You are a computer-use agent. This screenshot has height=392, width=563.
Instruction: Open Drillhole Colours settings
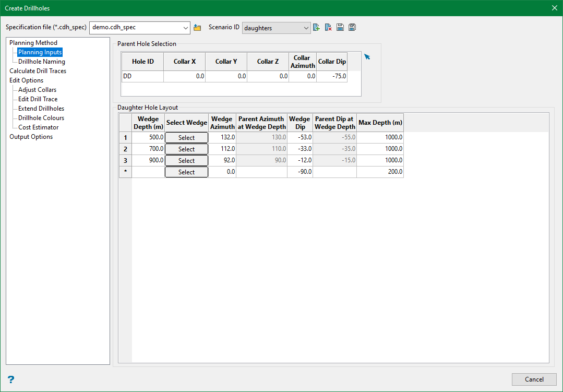tap(41, 118)
